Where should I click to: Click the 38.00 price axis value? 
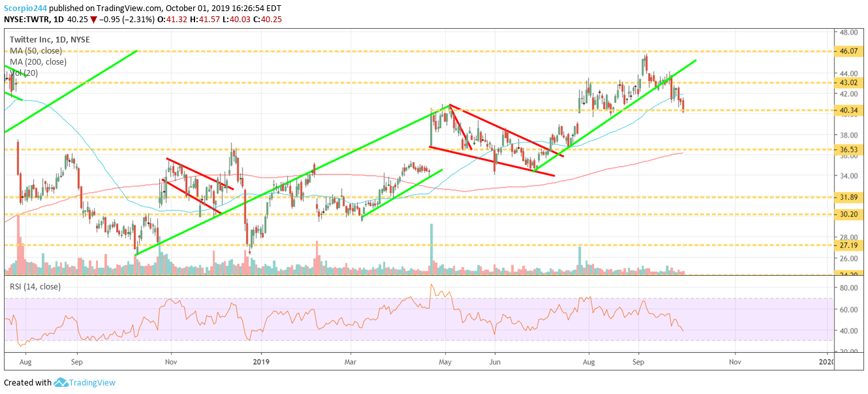coord(848,135)
